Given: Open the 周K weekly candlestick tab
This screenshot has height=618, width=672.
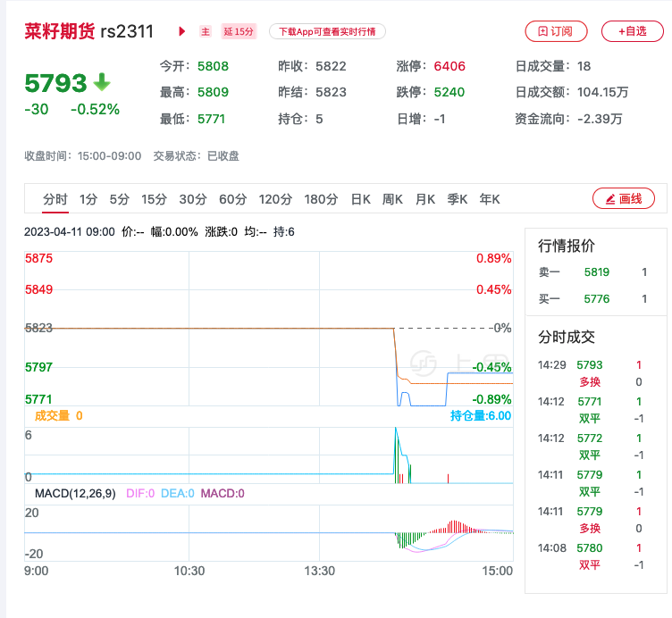Looking at the screenshot, I should [x=393, y=199].
